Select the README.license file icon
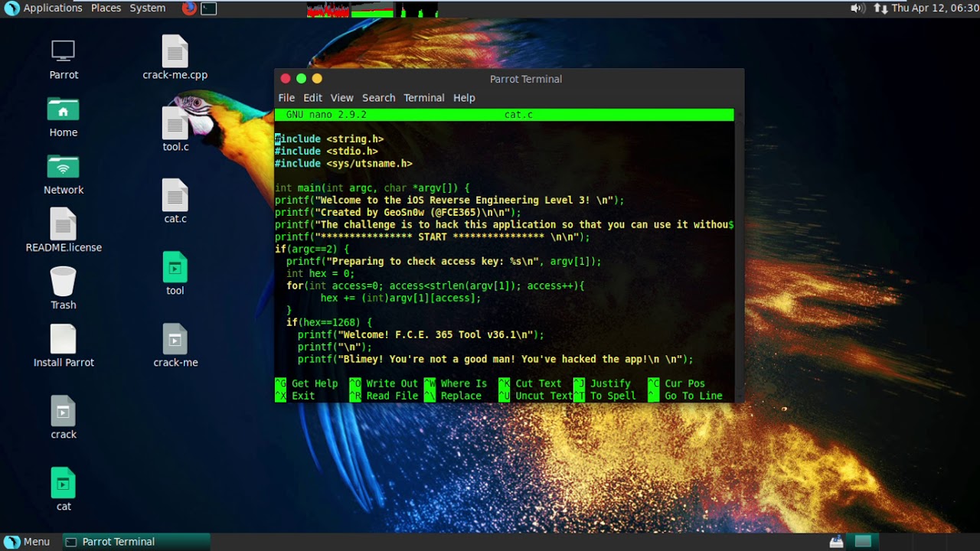Viewport: 980px width, 551px height. (64, 231)
